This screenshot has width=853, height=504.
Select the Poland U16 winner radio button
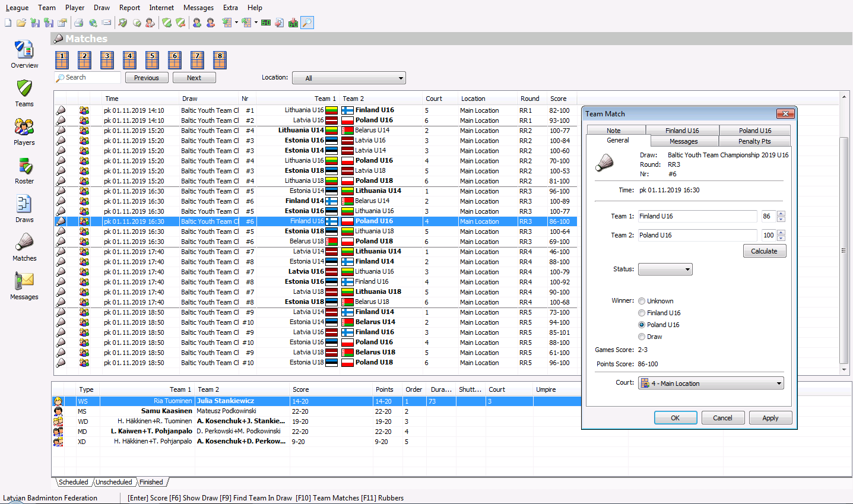coord(642,325)
